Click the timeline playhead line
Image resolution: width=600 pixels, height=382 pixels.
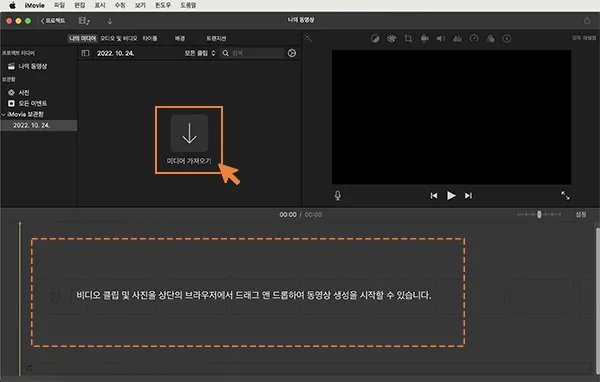pyautogui.click(x=20, y=299)
